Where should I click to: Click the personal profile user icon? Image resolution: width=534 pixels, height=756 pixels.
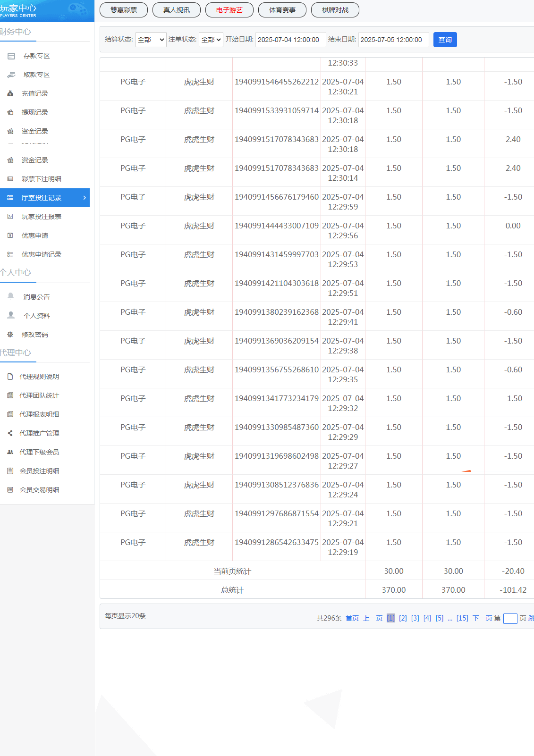click(x=11, y=315)
